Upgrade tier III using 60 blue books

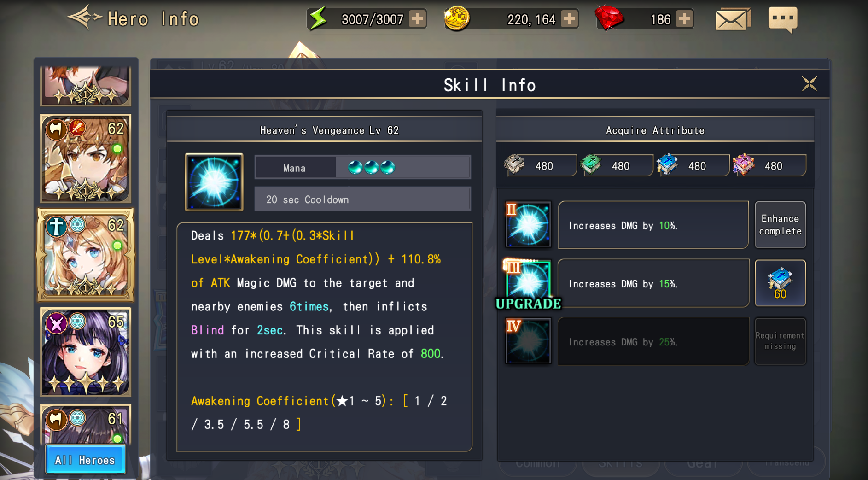[x=780, y=283]
